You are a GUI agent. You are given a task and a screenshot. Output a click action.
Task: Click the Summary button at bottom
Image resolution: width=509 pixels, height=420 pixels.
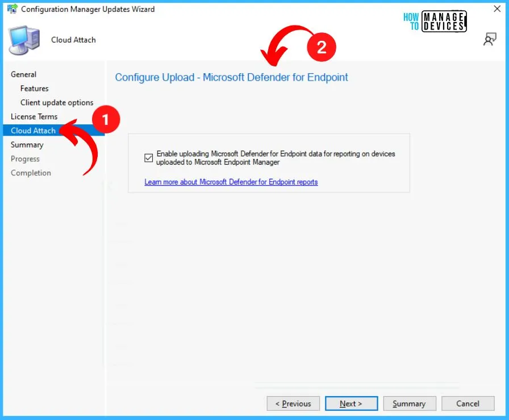pyautogui.click(x=410, y=404)
